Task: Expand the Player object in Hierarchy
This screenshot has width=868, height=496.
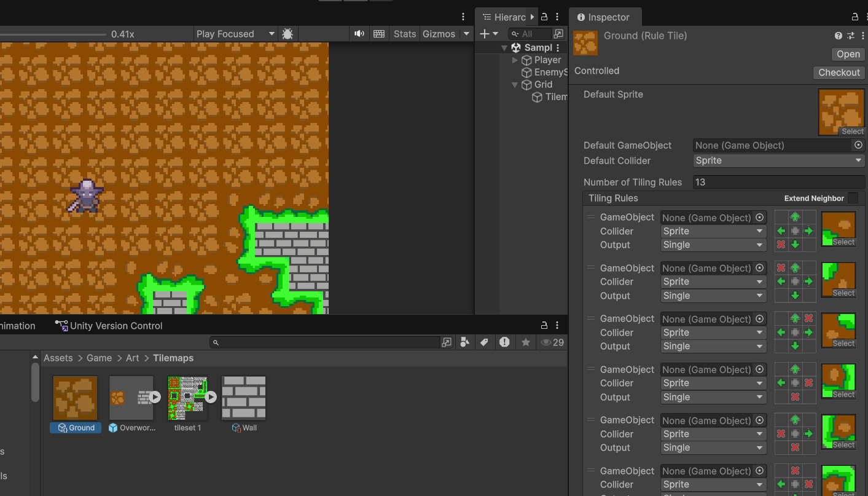Action: [x=515, y=60]
